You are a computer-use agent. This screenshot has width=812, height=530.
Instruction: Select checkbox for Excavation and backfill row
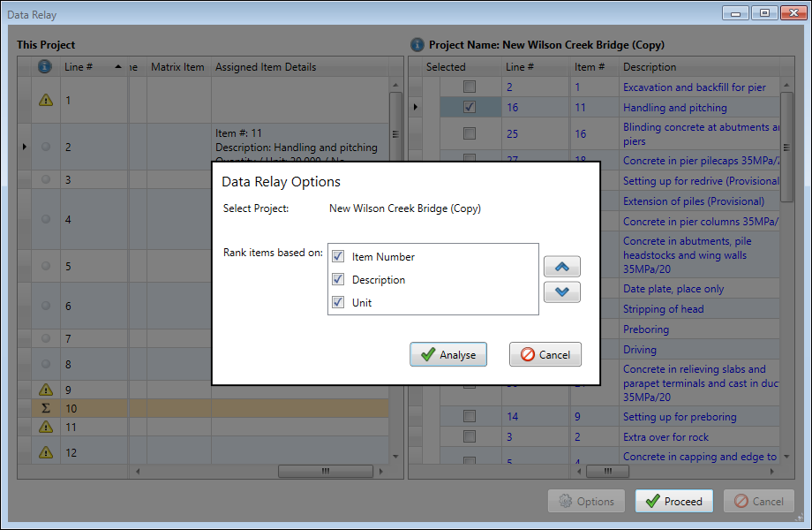coord(470,87)
